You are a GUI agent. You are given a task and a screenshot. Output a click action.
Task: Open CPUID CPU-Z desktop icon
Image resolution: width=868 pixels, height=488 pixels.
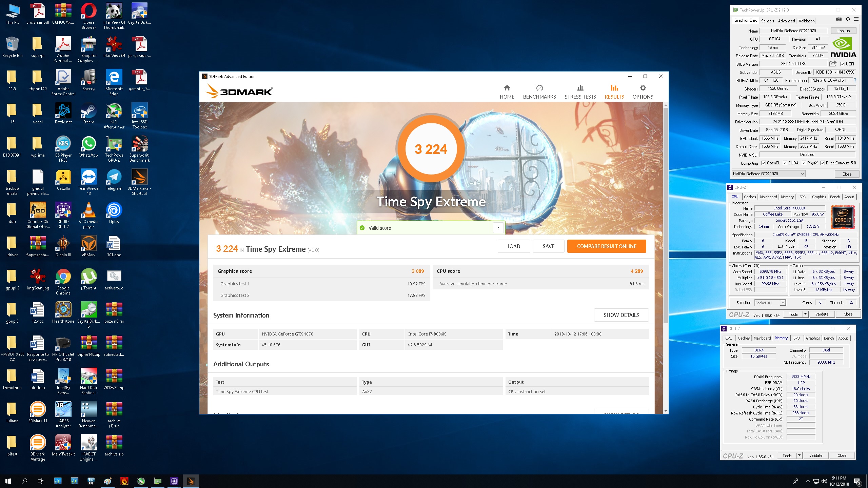point(63,216)
